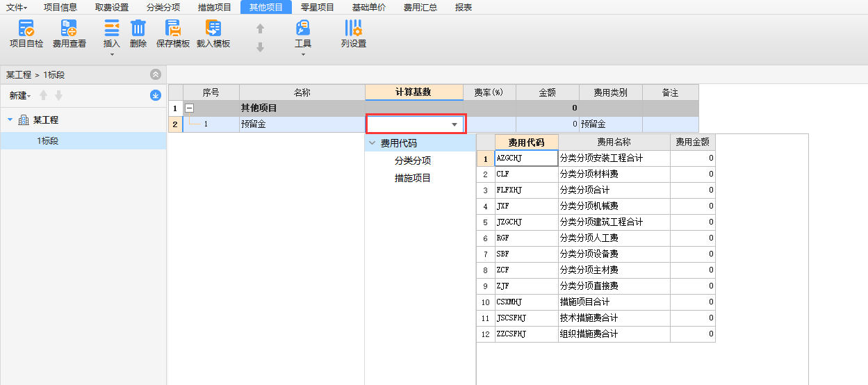Open the 工具 toolbar icon
Viewport: 868px width, 385px height.
point(303,28)
